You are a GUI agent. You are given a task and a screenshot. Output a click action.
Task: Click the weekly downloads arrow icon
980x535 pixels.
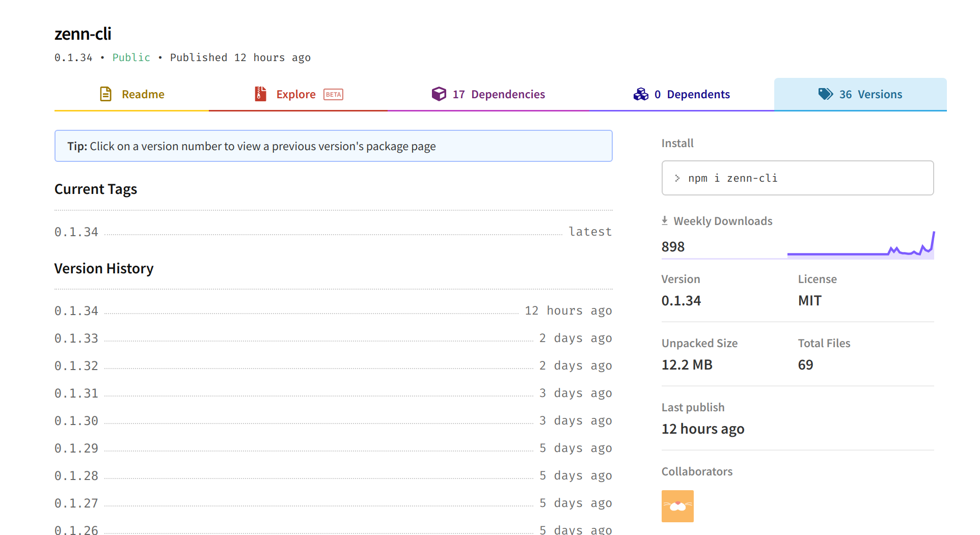click(665, 221)
